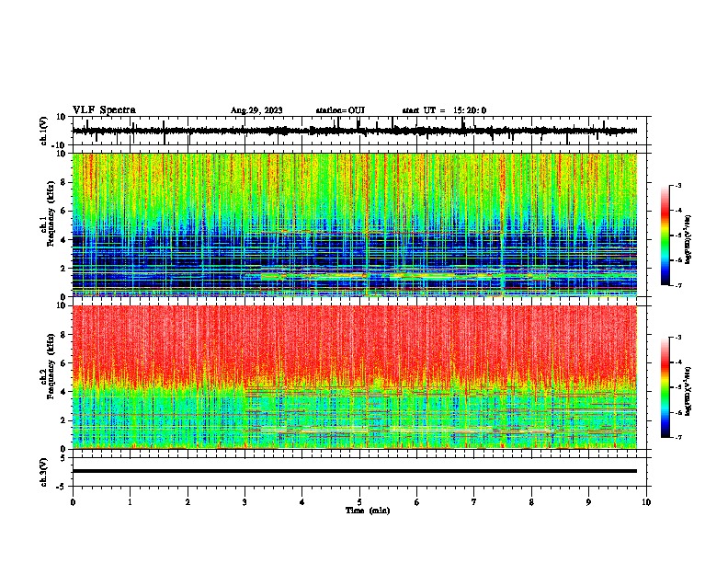Click time axis tick label "0"
Screen dimensions: 728x563
[x=73, y=501]
